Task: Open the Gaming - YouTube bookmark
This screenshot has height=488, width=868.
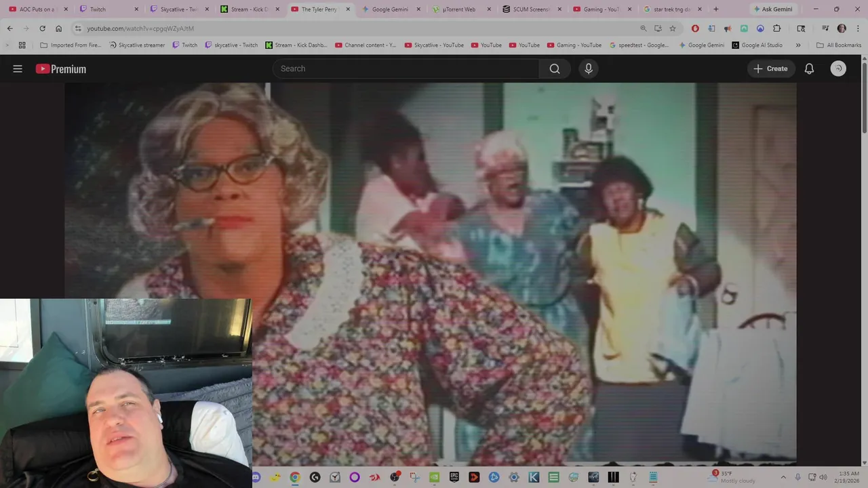Action: tap(574, 45)
